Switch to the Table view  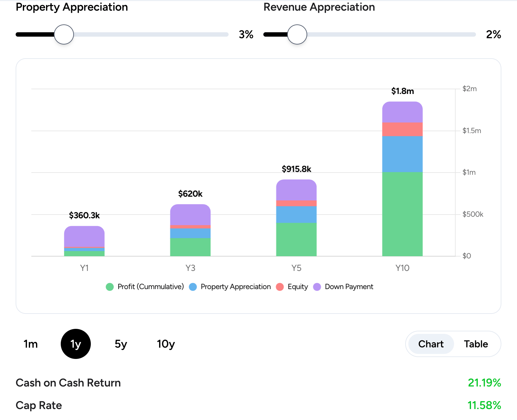476,344
